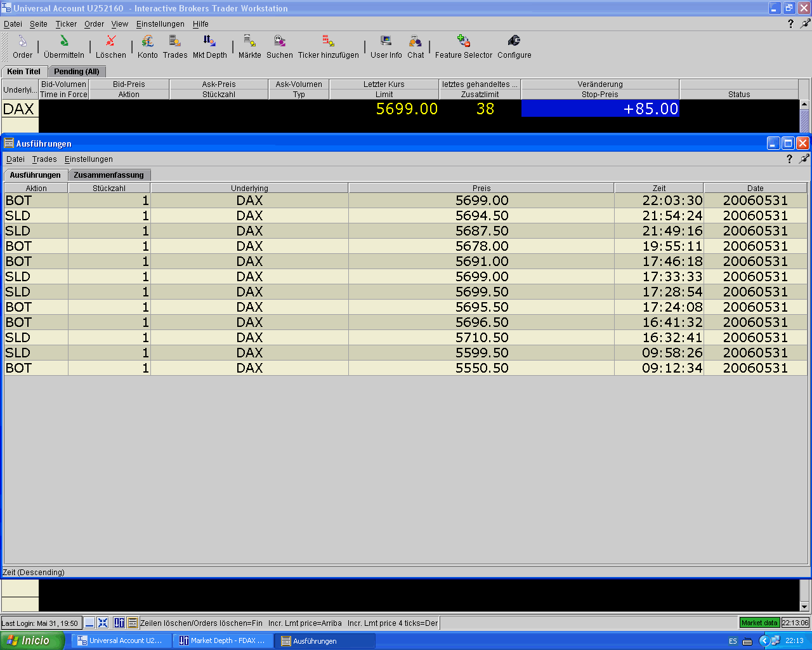Open the Hilfe menu
The image size is (812, 650).
pos(200,24)
